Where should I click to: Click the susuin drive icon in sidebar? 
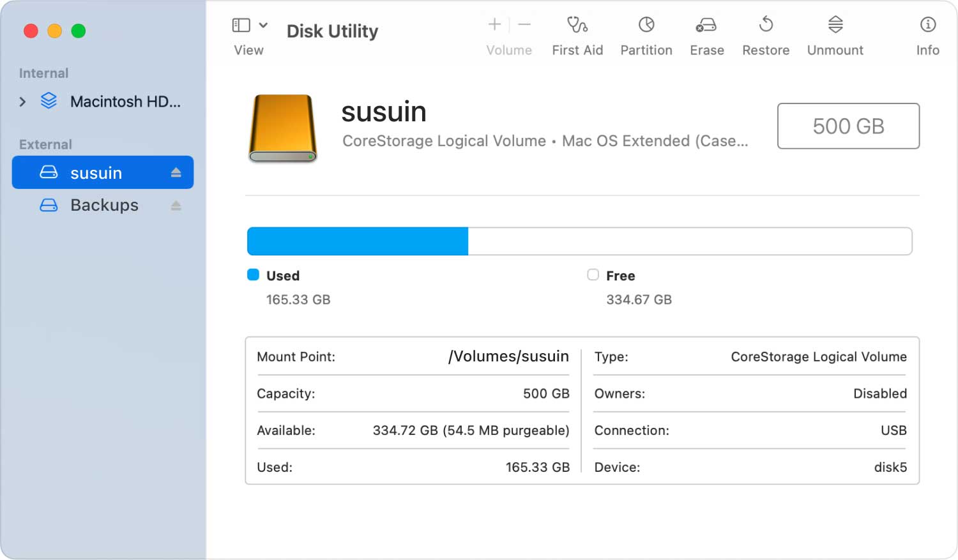pyautogui.click(x=49, y=172)
